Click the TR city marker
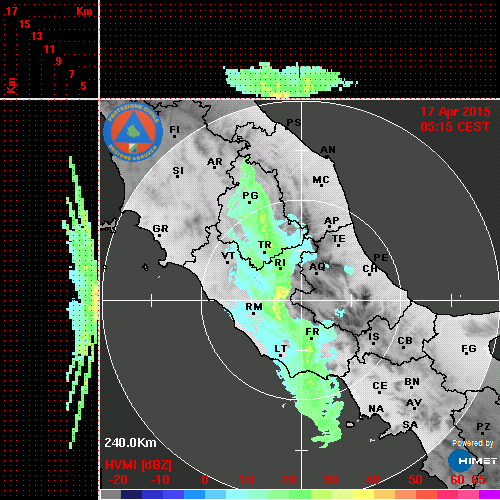The height and width of the screenshot is (500, 500). pyautogui.click(x=264, y=252)
